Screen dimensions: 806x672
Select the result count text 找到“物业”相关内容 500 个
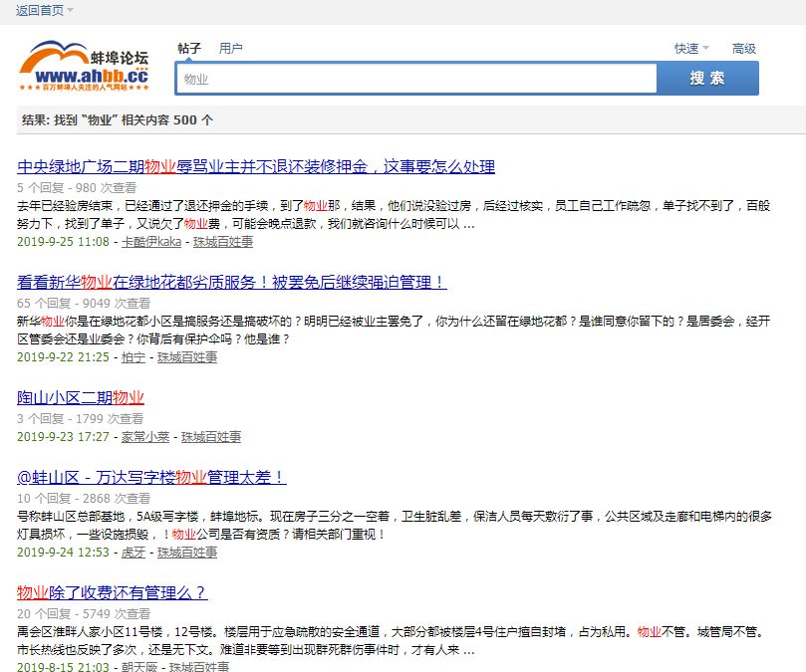pyautogui.click(x=134, y=120)
